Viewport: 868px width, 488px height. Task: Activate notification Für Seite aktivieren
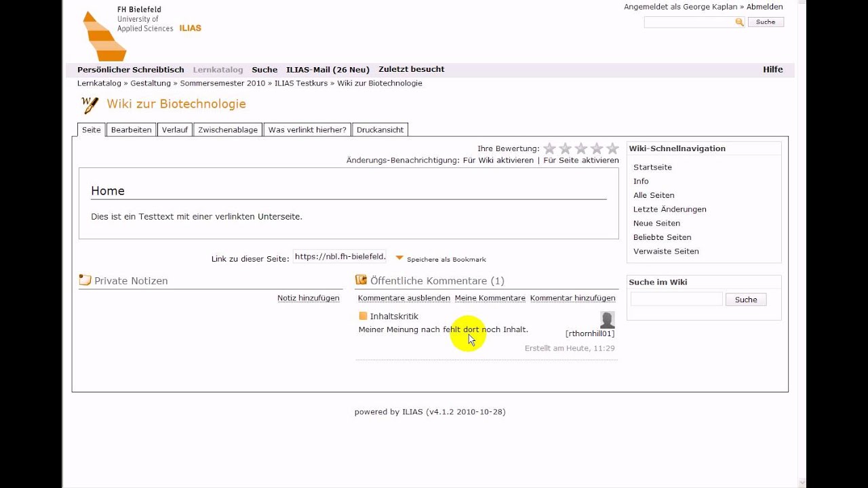[x=581, y=161]
